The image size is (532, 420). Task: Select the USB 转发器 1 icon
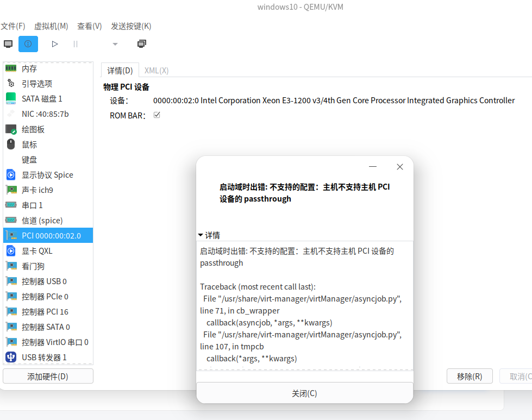click(11, 357)
